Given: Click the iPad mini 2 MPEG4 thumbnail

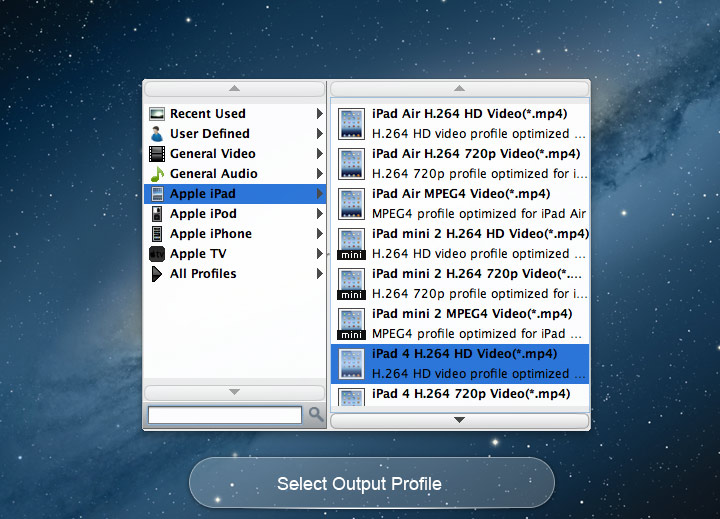Looking at the screenshot, I should (x=352, y=323).
